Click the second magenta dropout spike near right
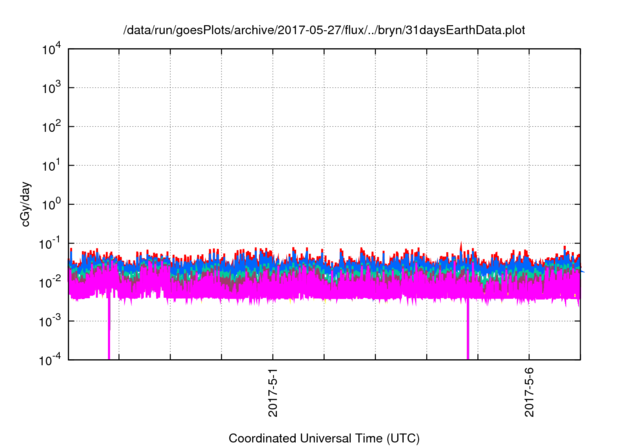 468,328
